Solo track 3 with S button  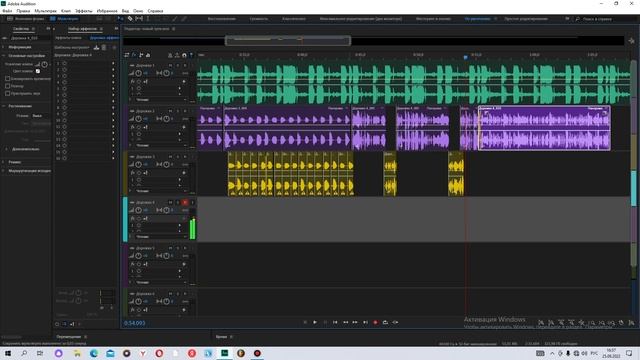pyautogui.click(x=178, y=157)
